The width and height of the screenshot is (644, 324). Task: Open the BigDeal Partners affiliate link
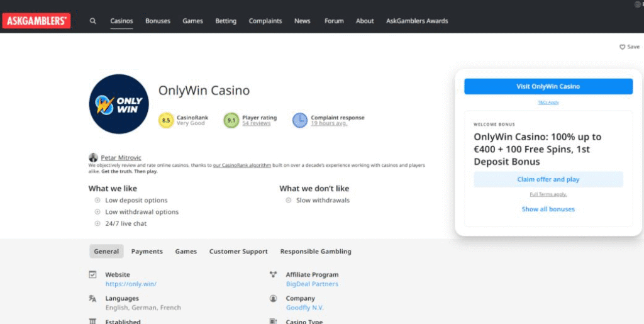coord(312,284)
